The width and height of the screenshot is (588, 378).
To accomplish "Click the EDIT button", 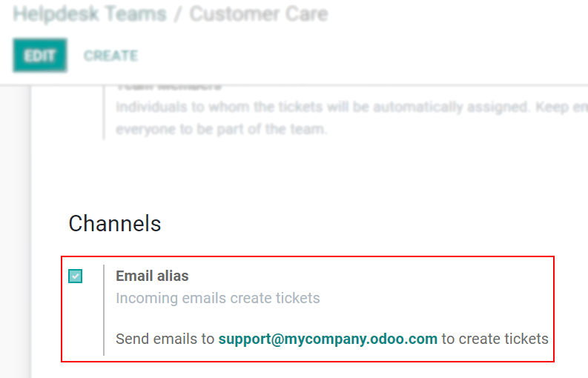I will pyautogui.click(x=40, y=56).
